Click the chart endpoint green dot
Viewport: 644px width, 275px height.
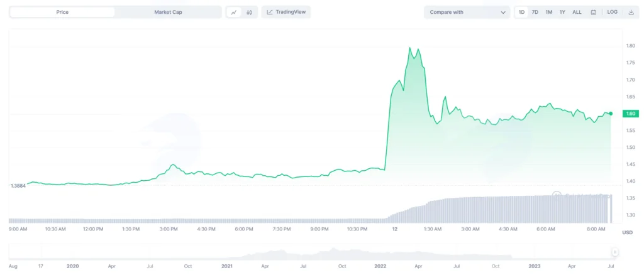click(x=611, y=114)
